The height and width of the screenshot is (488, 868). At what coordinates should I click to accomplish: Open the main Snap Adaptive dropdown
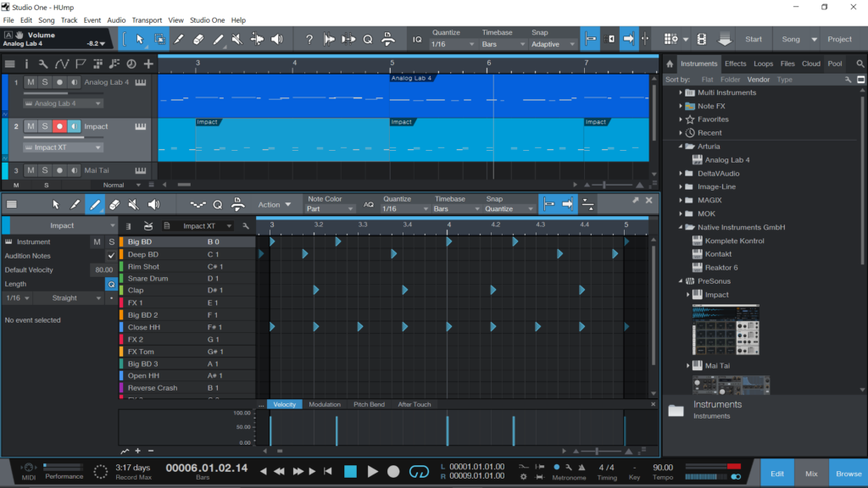(x=553, y=44)
